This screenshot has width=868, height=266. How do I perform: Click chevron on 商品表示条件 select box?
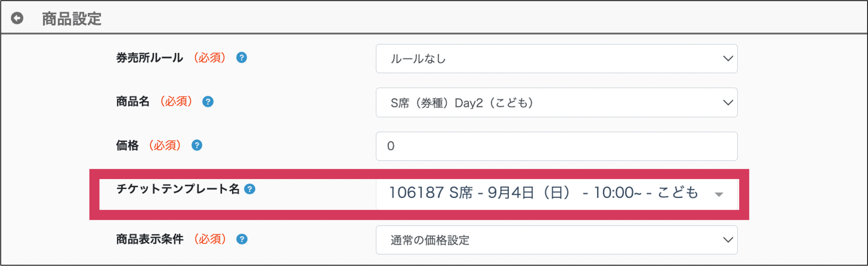click(728, 240)
